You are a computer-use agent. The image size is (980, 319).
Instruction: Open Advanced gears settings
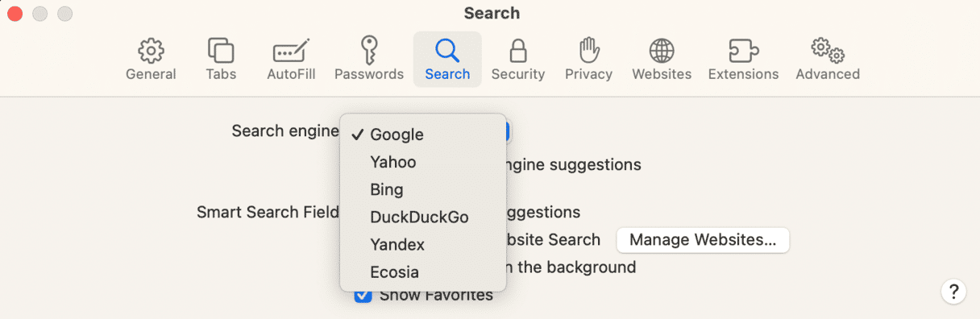coord(828,51)
